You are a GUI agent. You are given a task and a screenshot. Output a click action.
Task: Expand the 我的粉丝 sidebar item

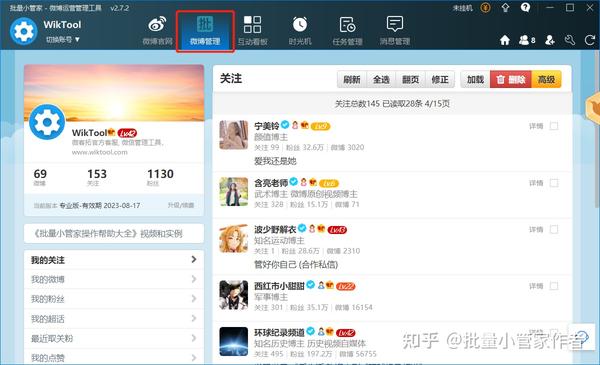pos(114,299)
